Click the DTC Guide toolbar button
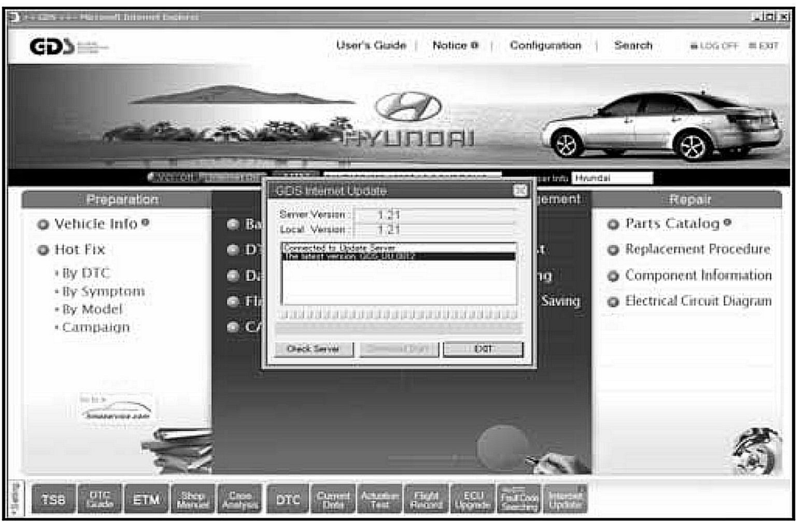The height and width of the screenshot is (532, 803). click(100, 499)
